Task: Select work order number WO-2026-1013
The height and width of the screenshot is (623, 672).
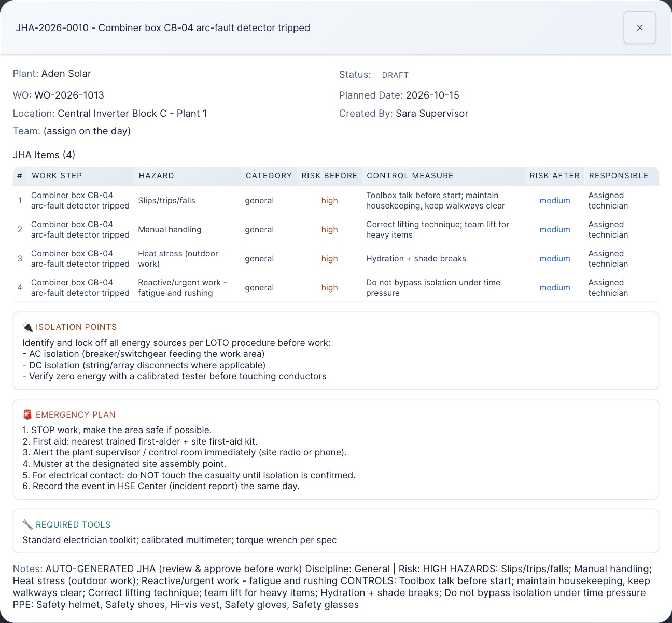Action: 69,95
